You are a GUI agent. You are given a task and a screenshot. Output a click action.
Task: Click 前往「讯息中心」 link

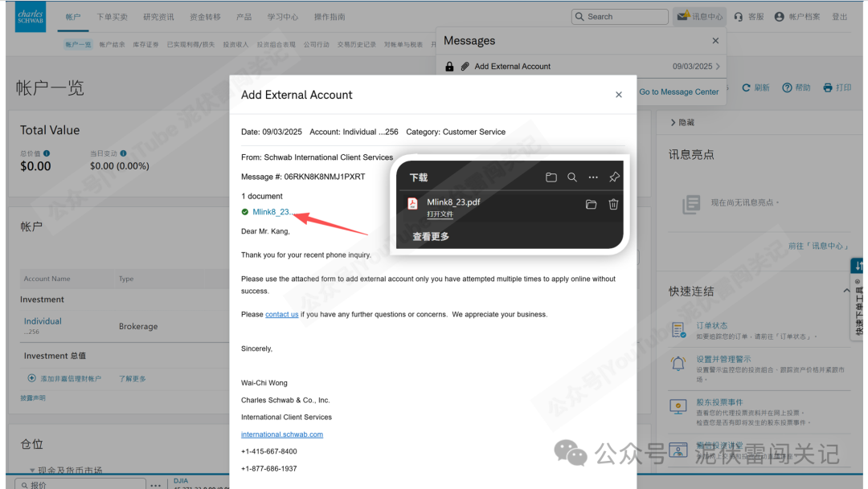click(818, 246)
